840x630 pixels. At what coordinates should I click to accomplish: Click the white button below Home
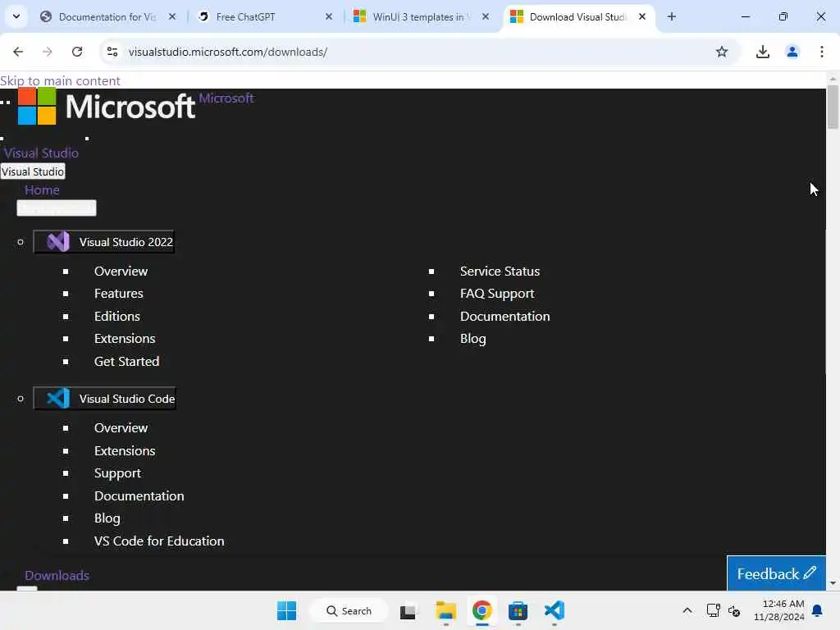coord(57,208)
